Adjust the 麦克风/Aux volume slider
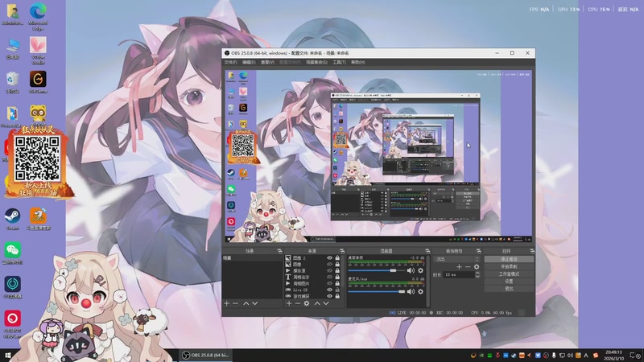The image size is (644, 362). coord(376,291)
